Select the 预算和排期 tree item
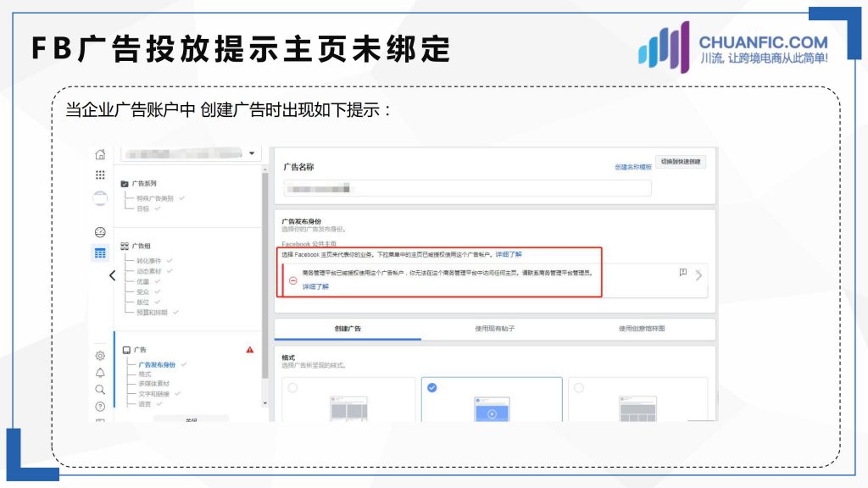 tap(153, 313)
